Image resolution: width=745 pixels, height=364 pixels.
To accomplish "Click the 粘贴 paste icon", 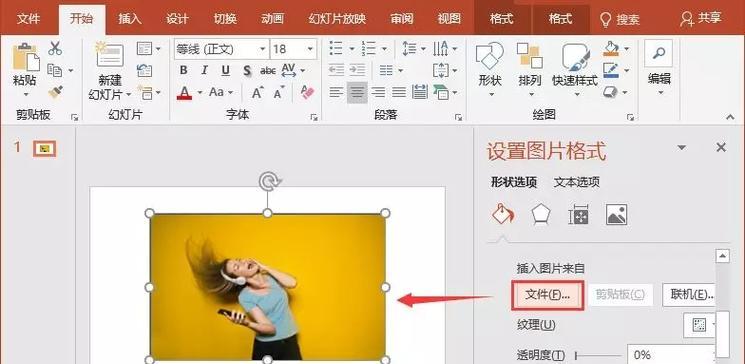I will [x=26, y=57].
